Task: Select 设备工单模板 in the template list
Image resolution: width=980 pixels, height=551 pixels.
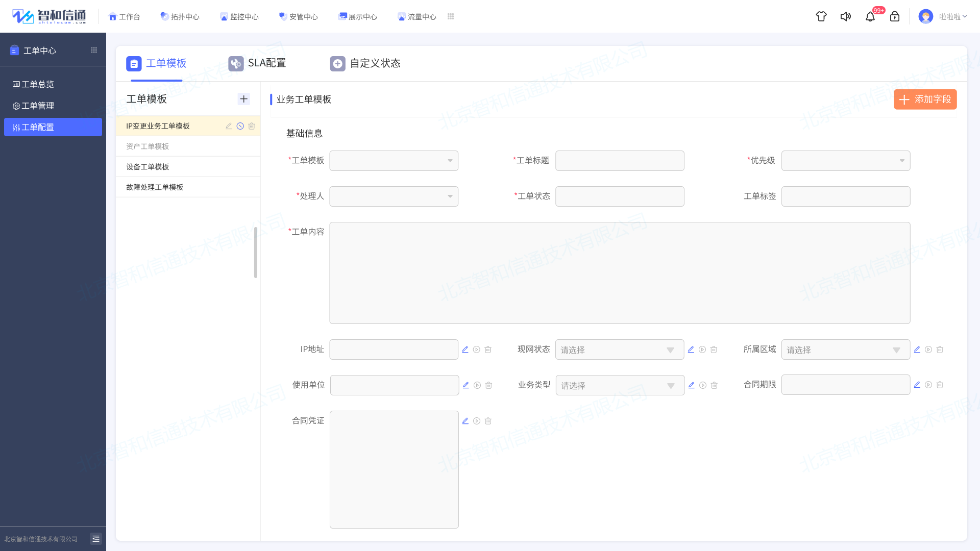Action: [148, 166]
